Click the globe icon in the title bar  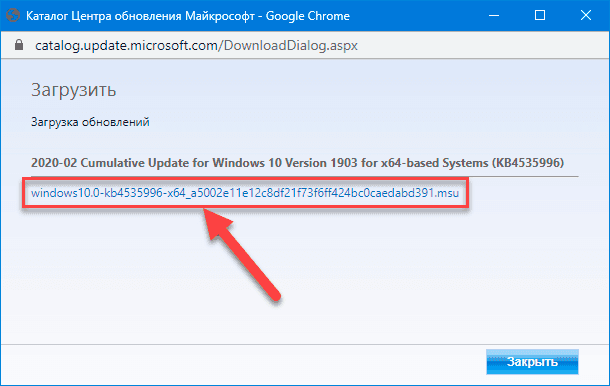pos(13,16)
